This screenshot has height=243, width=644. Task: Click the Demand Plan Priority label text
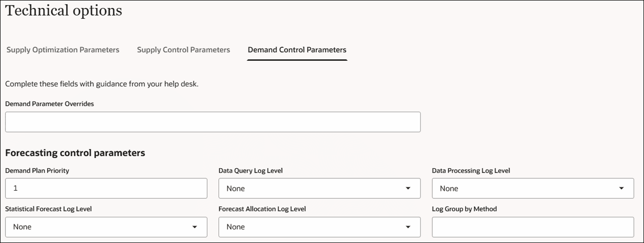pos(37,171)
